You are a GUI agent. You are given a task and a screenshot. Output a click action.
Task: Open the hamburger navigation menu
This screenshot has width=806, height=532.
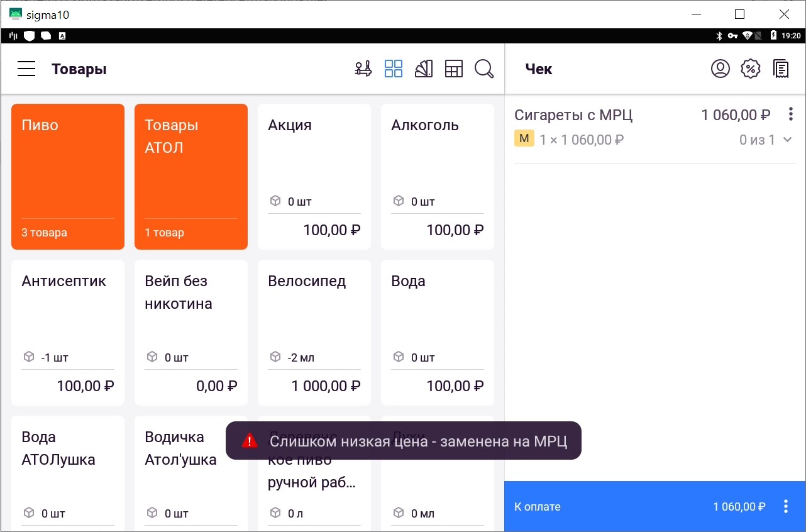coord(26,69)
